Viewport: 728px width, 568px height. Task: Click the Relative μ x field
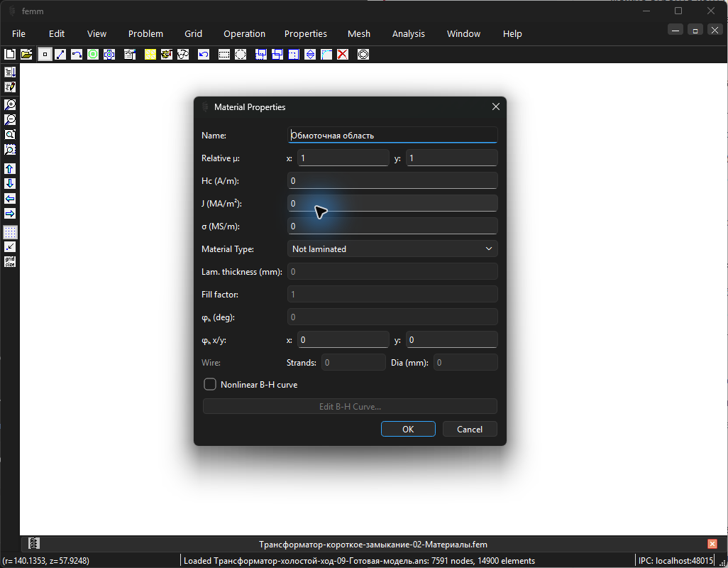pos(343,158)
